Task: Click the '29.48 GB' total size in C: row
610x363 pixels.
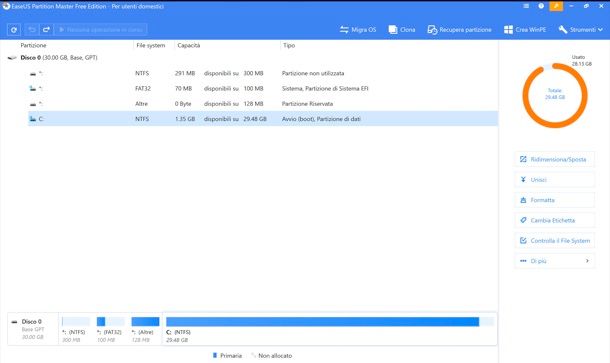Action: click(255, 119)
